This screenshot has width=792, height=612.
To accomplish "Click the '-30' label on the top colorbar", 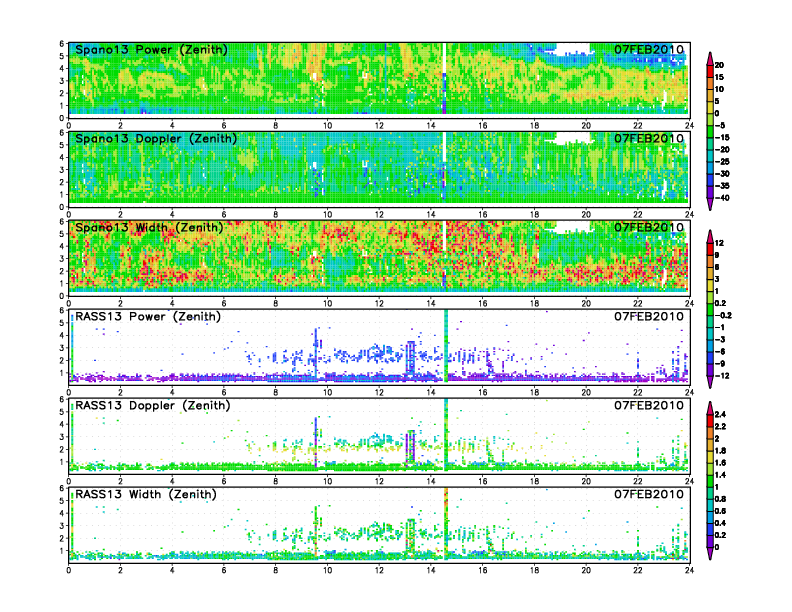I will pos(722,174).
